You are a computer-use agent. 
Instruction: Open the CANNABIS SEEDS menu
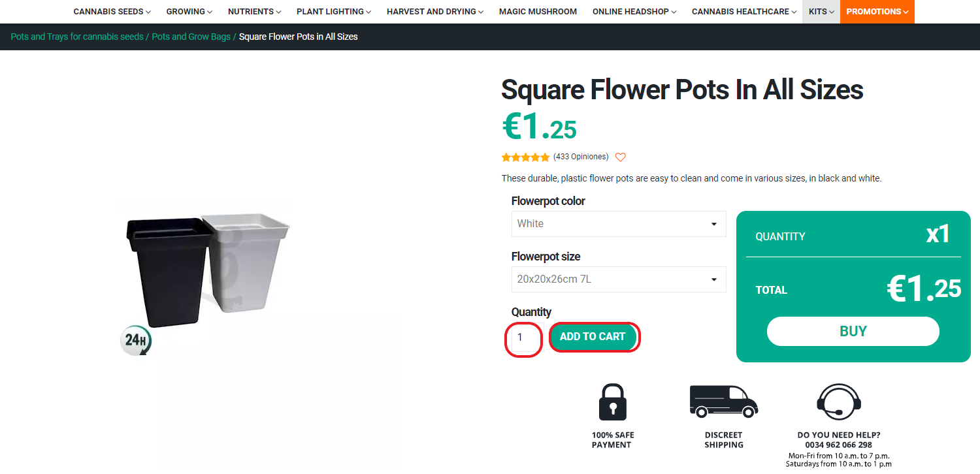[111, 11]
